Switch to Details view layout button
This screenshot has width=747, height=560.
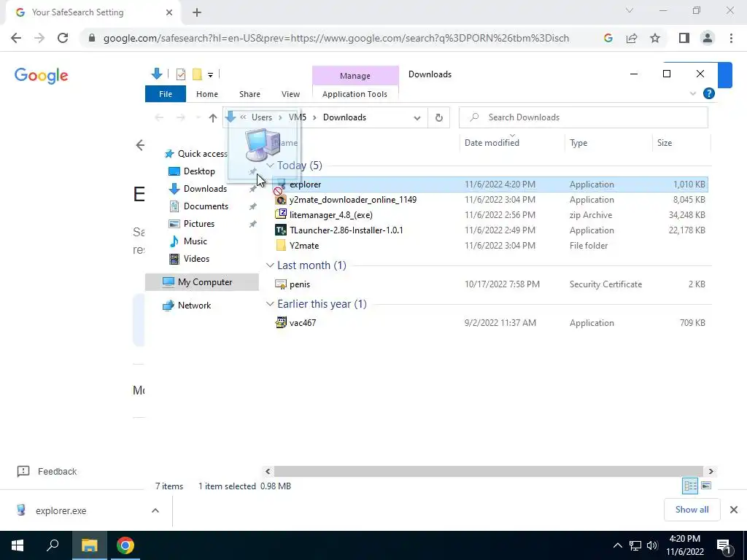pyautogui.click(x=690, y=486)
